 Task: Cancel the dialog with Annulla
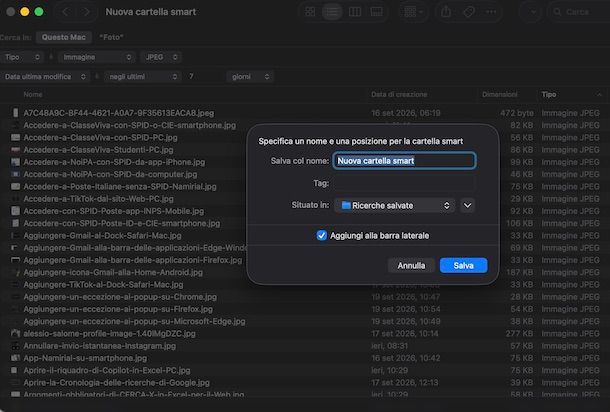[x=411, y=265]
